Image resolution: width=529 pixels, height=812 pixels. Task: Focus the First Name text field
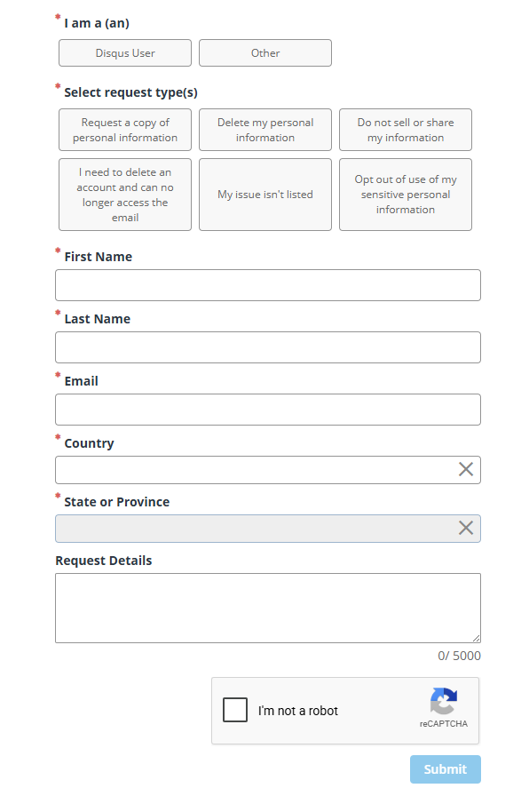point(267,285)
